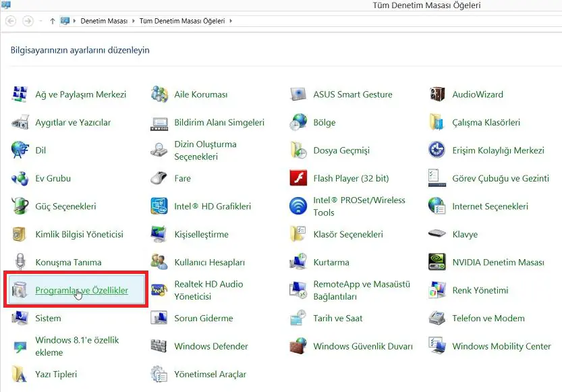
Task: Open the Windows Güvenlik Duvarı brick wall icon
Action: coord(298,346)
